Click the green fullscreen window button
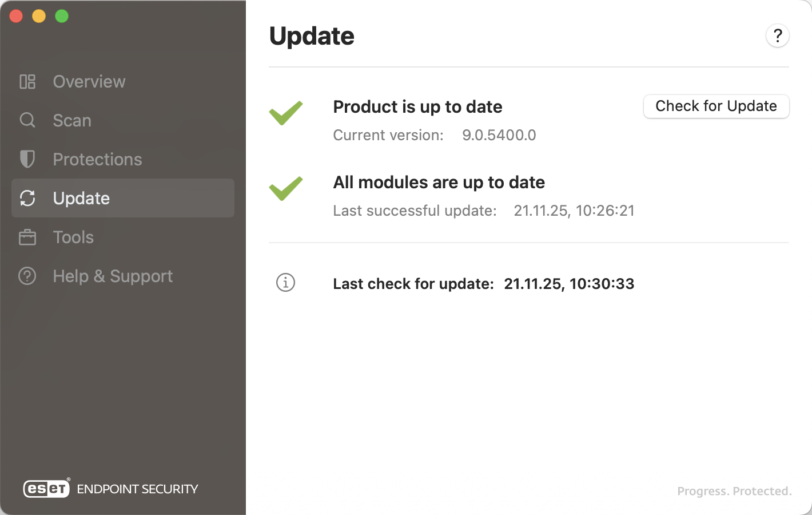Viewport: 812px width, 515px height. (62, 16)
